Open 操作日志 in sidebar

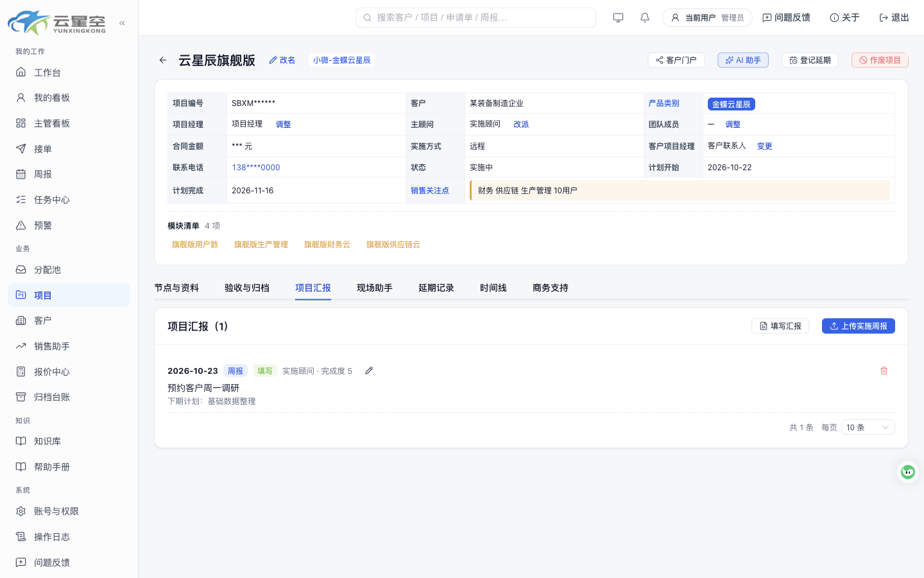[x=69, y=537]
